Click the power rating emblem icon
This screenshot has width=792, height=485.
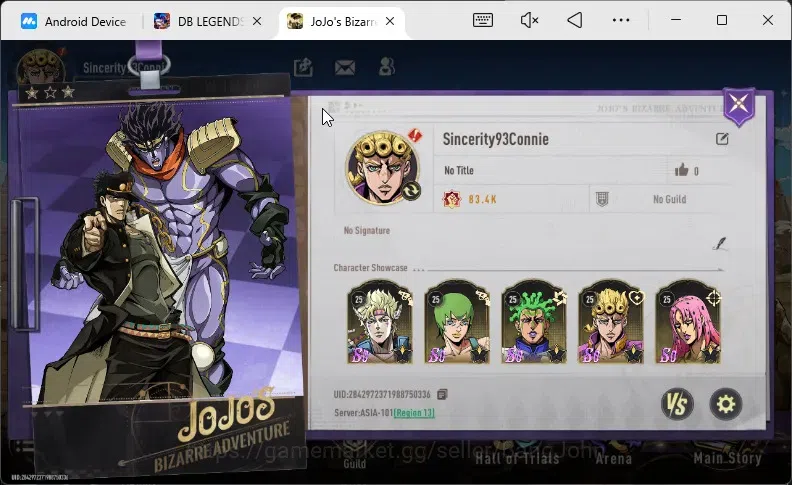[452, 199]
